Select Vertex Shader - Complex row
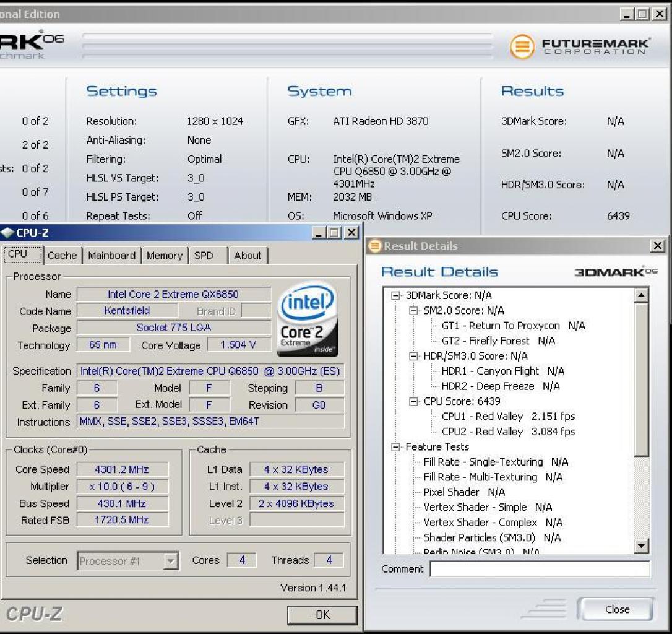This screenshot has height=634, width=672. [493, 523]
